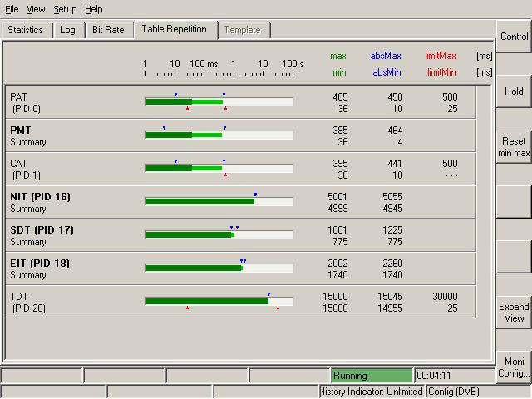The image size is (532, 399).
Task: Open the Help menu
Action: (x=94, y=9)
